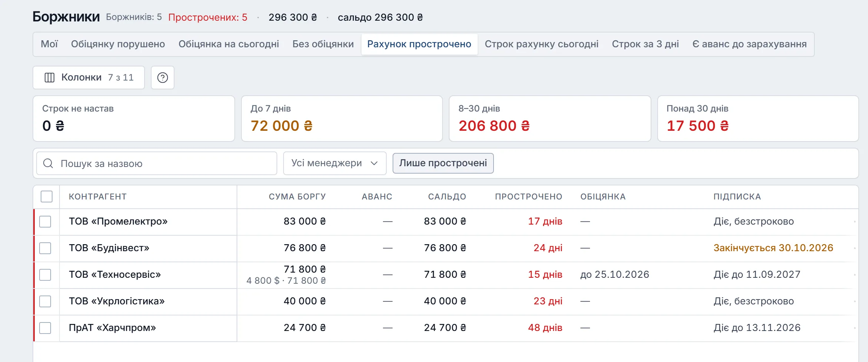Click the 48 днів overdue value

pos(545,328)
